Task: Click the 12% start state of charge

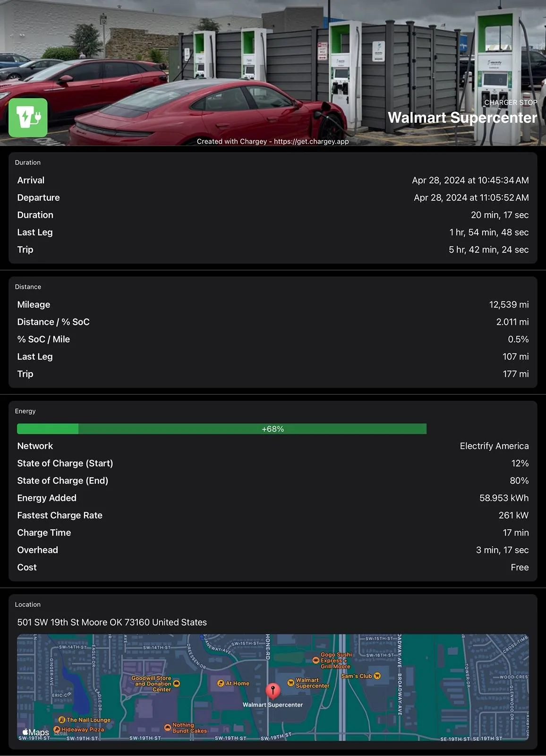Action: click(520, 463)
